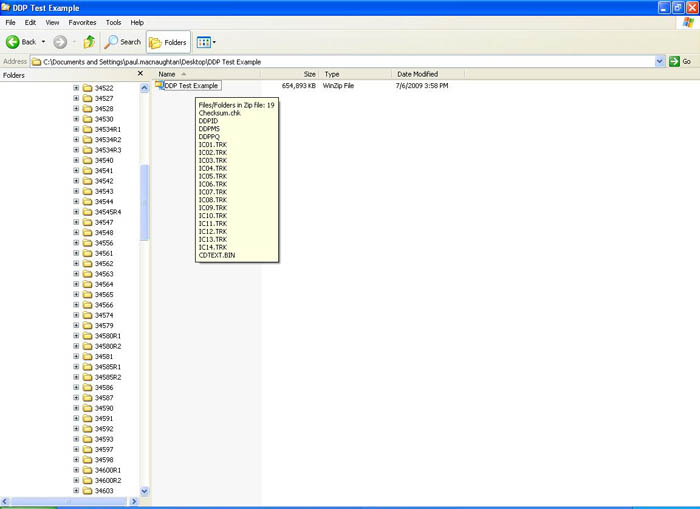Open the Tools menu
The height and width of the screenshot is (509, 700).
[113, 22]
